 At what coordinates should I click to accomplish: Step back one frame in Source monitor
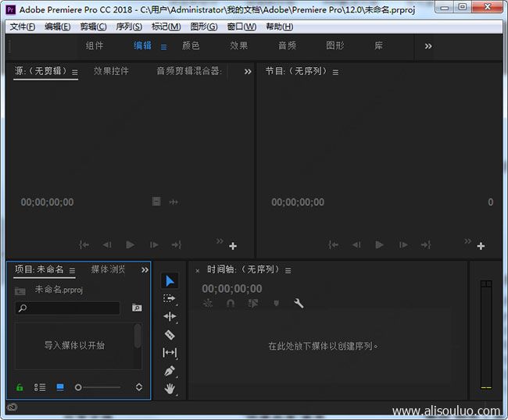[107, 245]
